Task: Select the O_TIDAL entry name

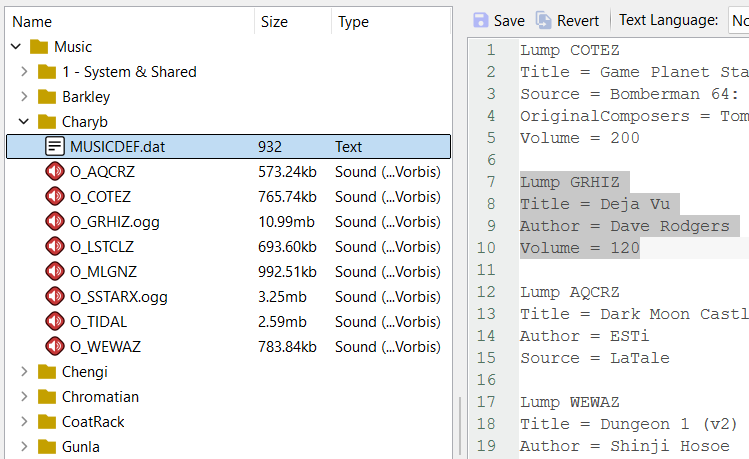Action: coord(98,321)
